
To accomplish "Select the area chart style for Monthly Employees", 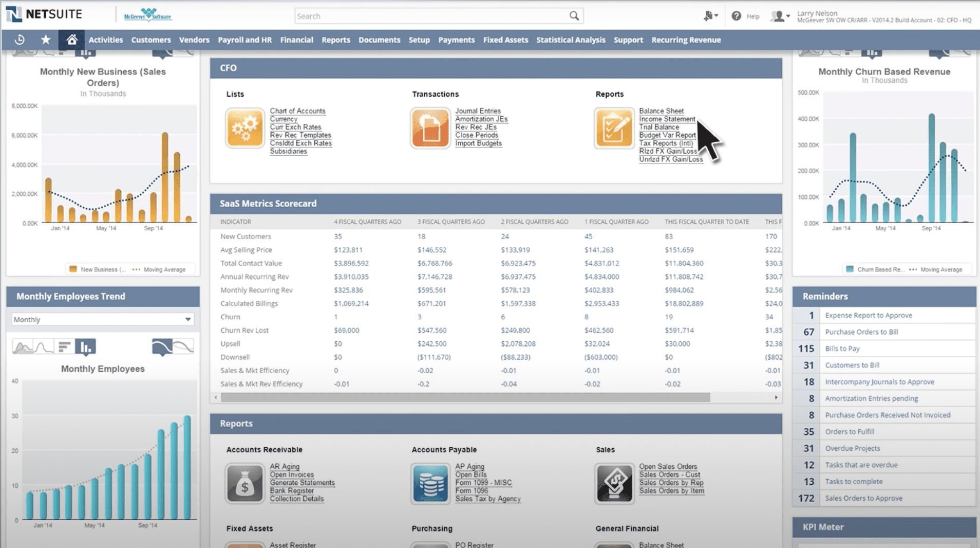I will [x=23, y=346].
